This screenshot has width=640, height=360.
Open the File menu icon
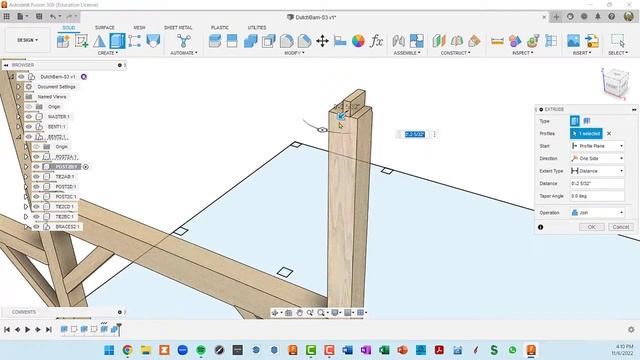(22, 17)
